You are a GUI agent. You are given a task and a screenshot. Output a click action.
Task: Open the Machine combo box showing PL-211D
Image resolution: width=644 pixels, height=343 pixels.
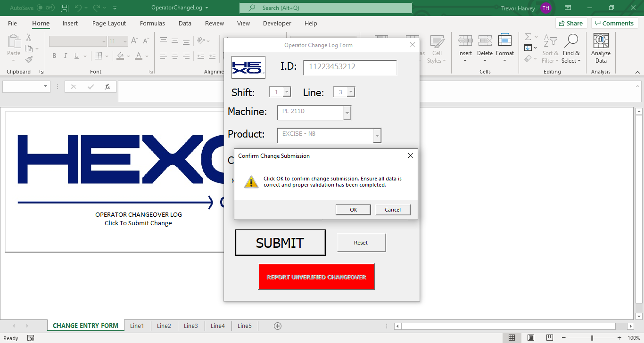(347, 113)
